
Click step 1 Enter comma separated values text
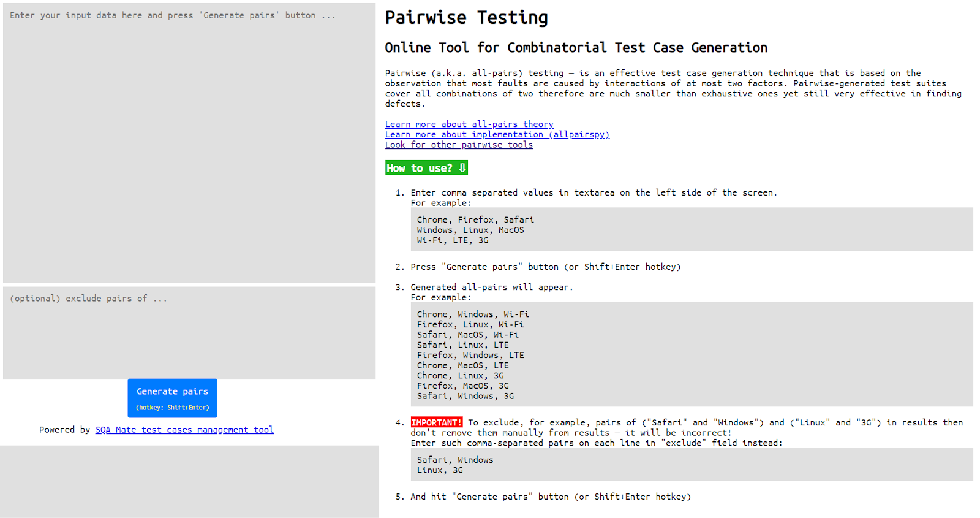pyautogui.click(x=594, y=192)
